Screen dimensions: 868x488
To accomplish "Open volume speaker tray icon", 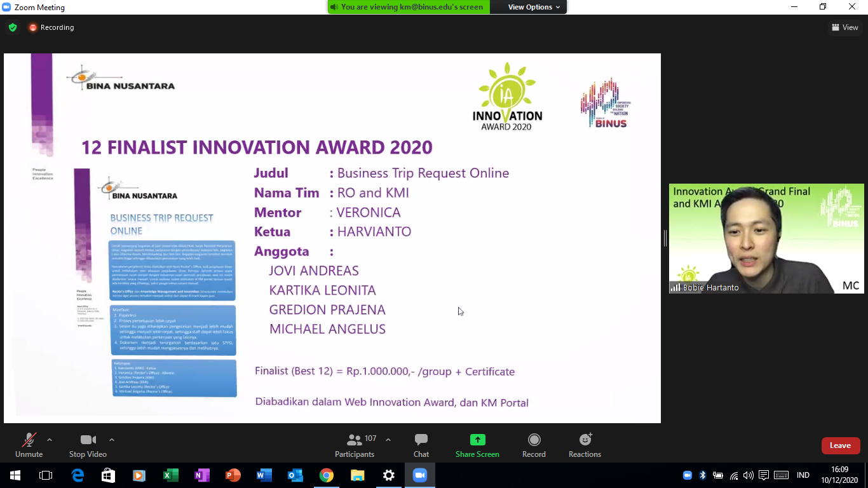I will 749,475.
